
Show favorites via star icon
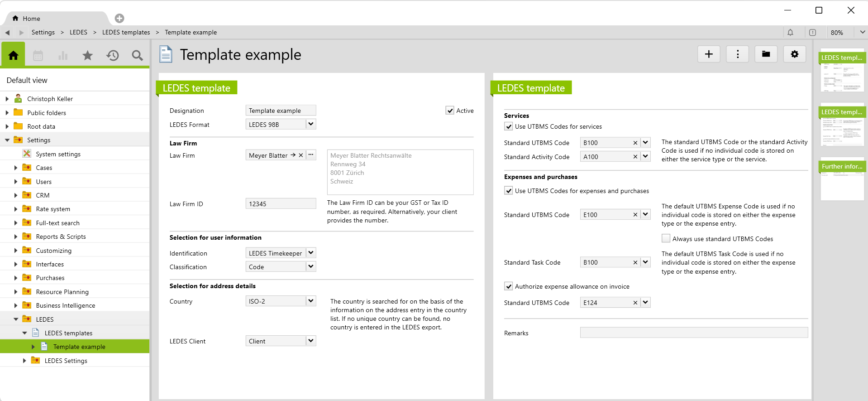click(87, 56)
